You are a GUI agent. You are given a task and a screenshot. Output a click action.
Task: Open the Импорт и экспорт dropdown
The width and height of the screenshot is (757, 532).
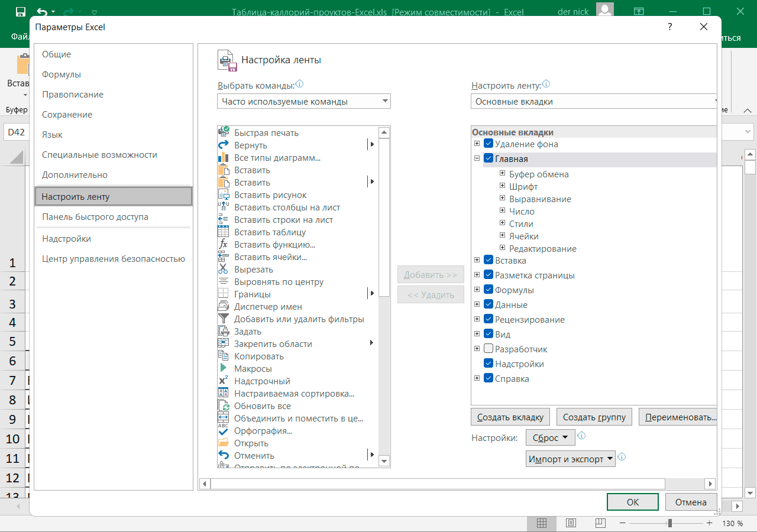(x=571, y=459)
